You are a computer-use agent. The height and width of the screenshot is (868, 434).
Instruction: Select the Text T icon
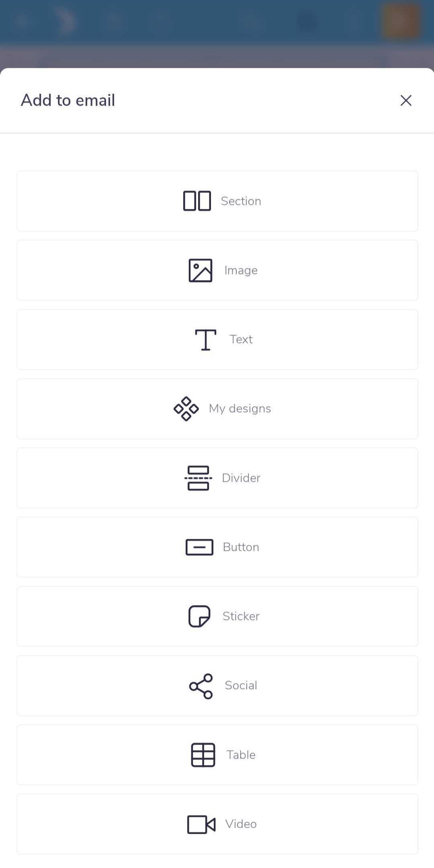click(x=206, y=340)
